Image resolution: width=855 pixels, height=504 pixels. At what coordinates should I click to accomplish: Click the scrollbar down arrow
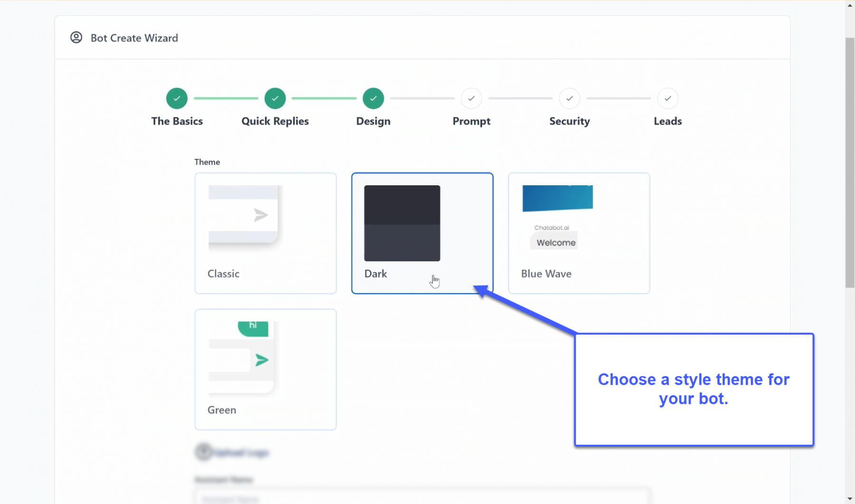point(850,499)
